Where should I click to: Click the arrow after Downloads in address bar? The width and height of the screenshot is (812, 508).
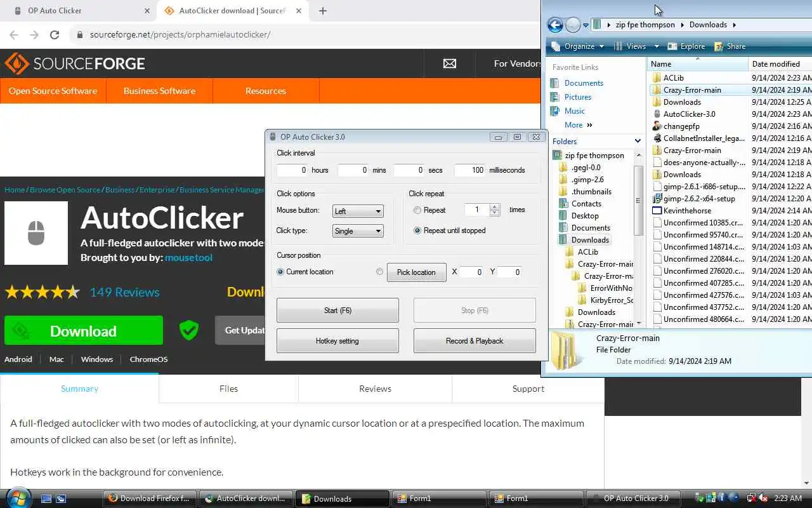pos(734,25)
